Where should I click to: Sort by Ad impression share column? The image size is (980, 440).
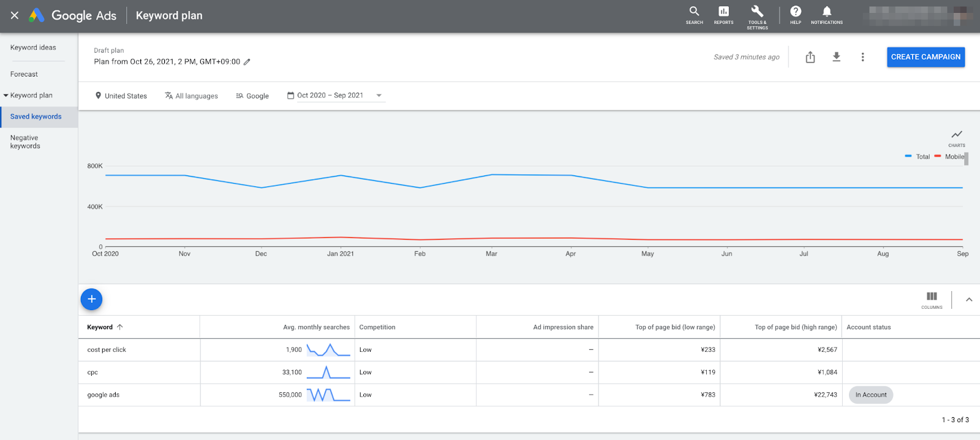coord(563,327)
